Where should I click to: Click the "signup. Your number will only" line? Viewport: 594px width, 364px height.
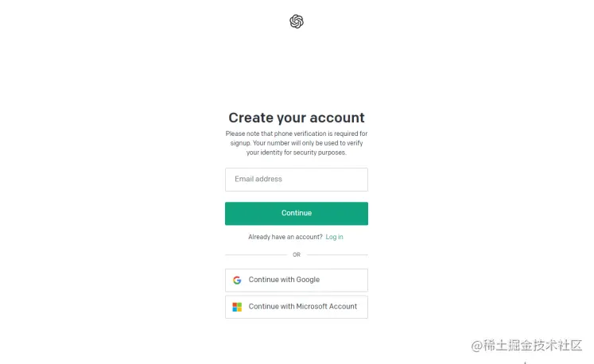[296, 143]
